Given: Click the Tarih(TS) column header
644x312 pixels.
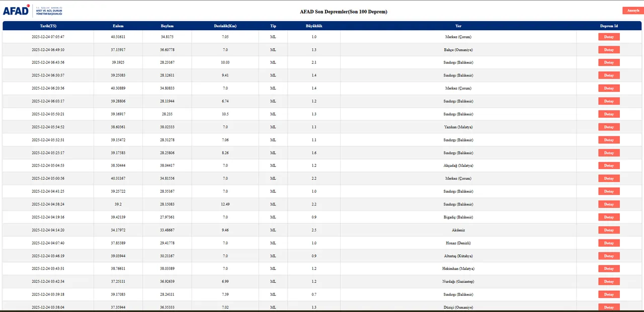Looking at the screenshot, I should 48,26.
